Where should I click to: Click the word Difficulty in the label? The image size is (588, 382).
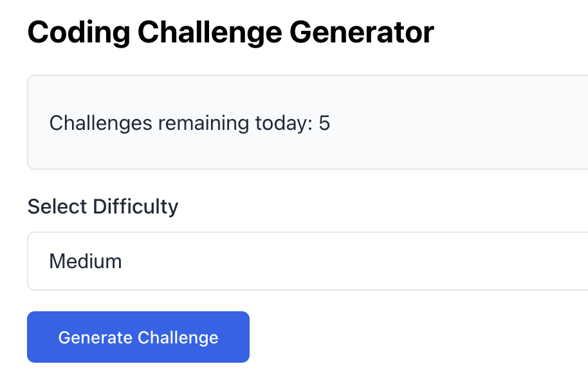pyautogui.click(x=135, y=207)
